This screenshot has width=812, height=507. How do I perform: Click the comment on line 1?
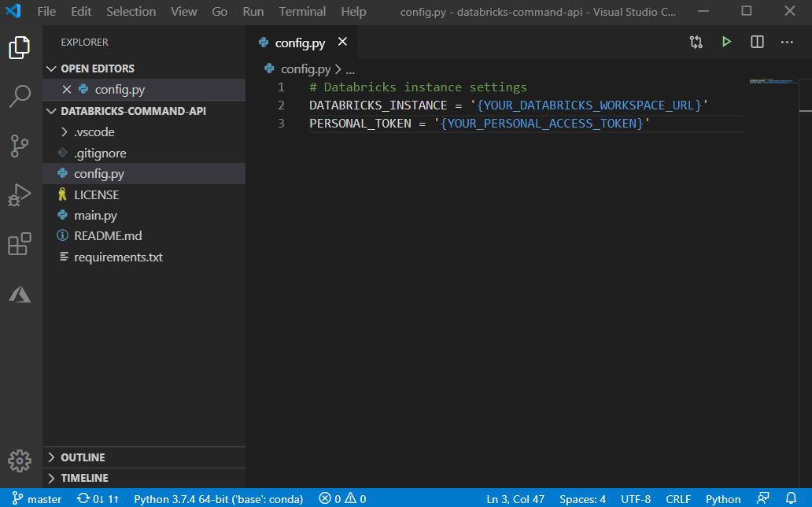click(x=418, y=87)
